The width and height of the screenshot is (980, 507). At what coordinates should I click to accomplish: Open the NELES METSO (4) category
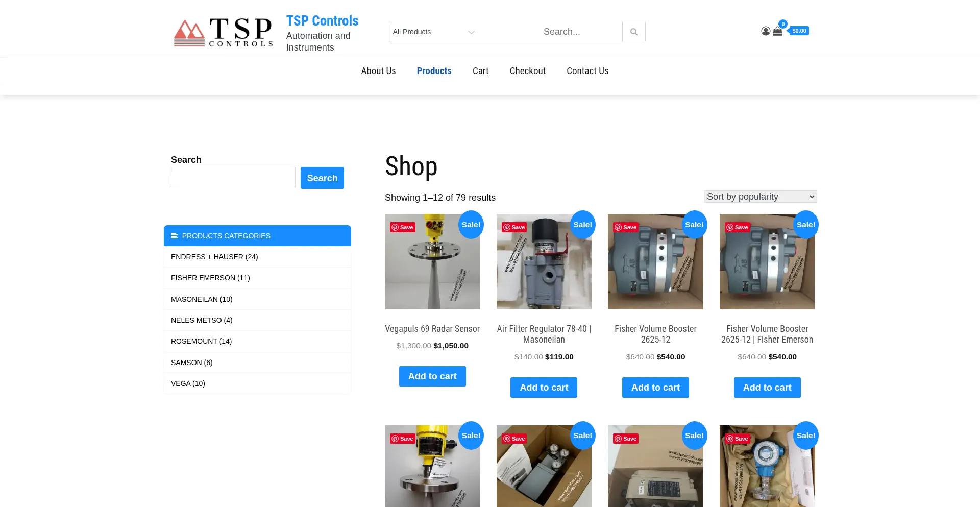(x=202, y=320)
